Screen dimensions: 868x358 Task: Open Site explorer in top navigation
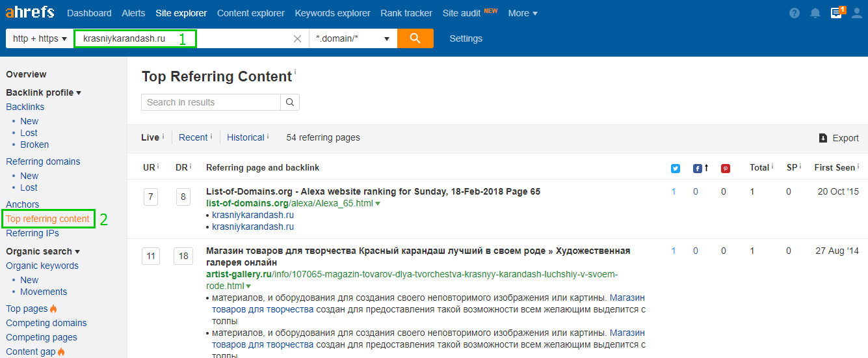pos(181,13)
